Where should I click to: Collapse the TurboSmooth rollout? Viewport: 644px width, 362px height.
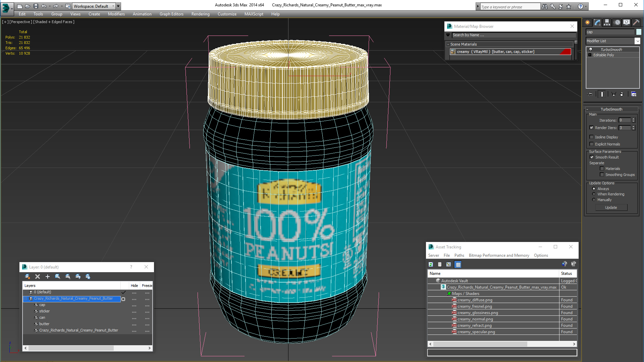pos(588,109)
